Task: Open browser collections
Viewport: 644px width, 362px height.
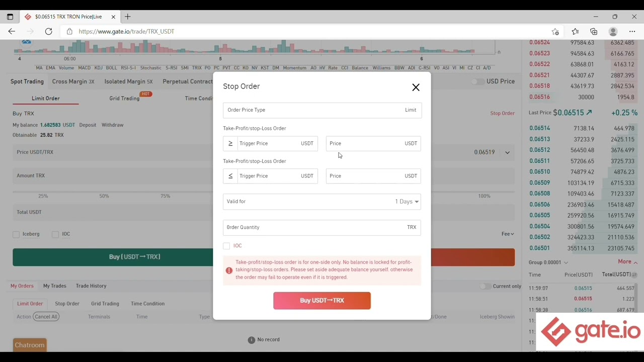Action: (x=594, y=31)
